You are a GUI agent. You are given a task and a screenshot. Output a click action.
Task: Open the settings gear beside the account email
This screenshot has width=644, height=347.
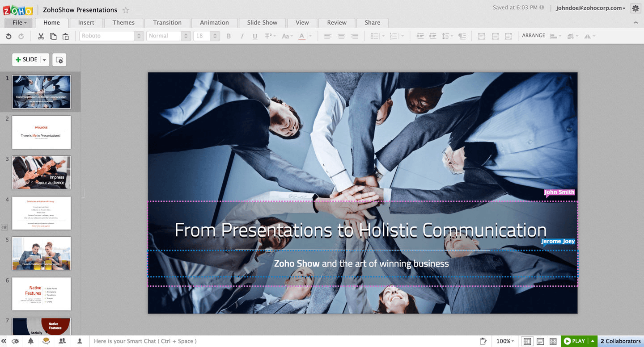pos(636,8)
